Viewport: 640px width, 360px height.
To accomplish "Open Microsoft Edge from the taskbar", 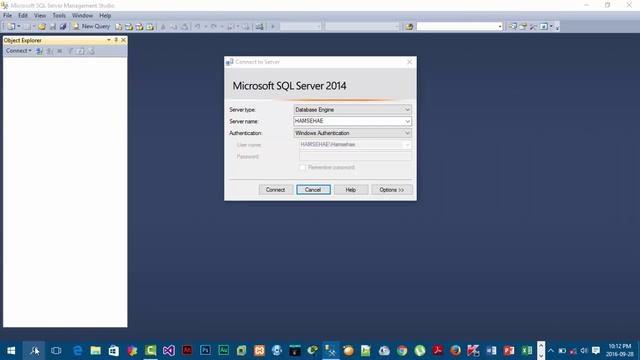I will point(77,351).
